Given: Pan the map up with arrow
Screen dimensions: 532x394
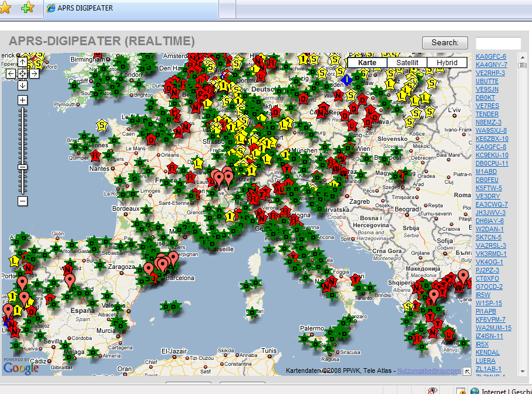Looking at the screenshot, I should pos(22,62).
